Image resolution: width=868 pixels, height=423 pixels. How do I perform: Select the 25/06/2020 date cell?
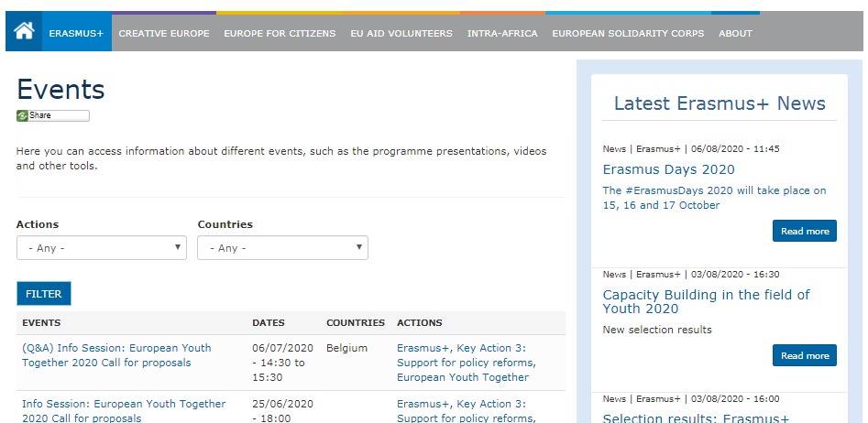click(x=282, y=411)
